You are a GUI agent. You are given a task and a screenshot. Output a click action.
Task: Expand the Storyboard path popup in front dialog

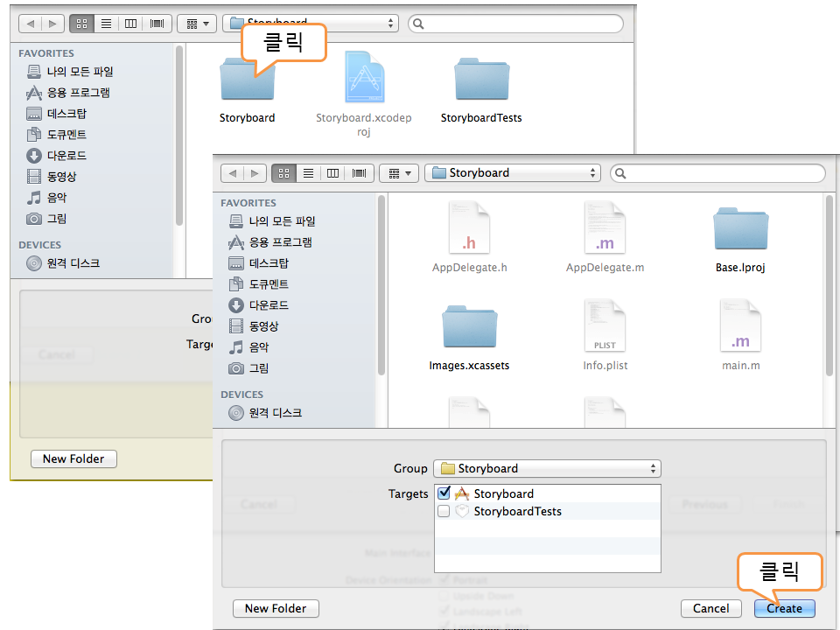(513, 173)
